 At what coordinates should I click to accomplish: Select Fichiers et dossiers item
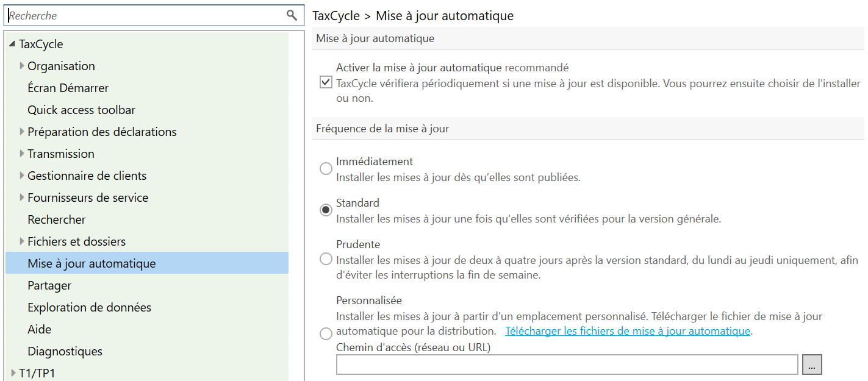[77, 241]
